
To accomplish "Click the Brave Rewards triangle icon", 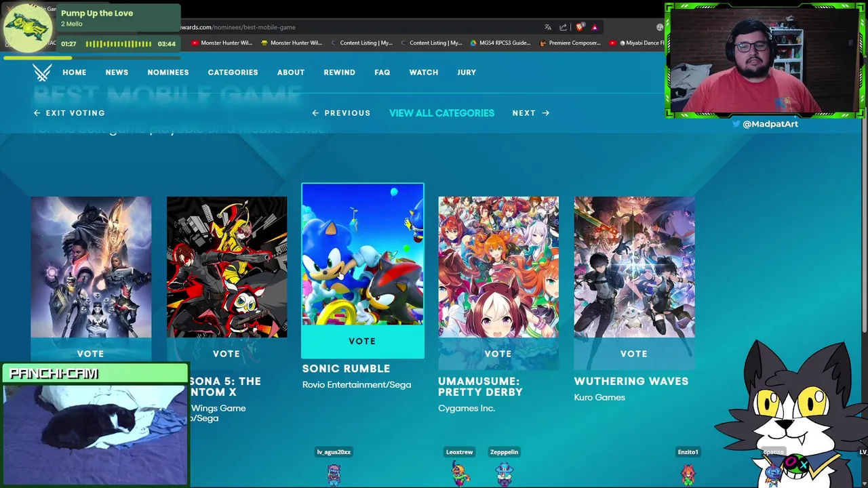I will click(595, 27).
